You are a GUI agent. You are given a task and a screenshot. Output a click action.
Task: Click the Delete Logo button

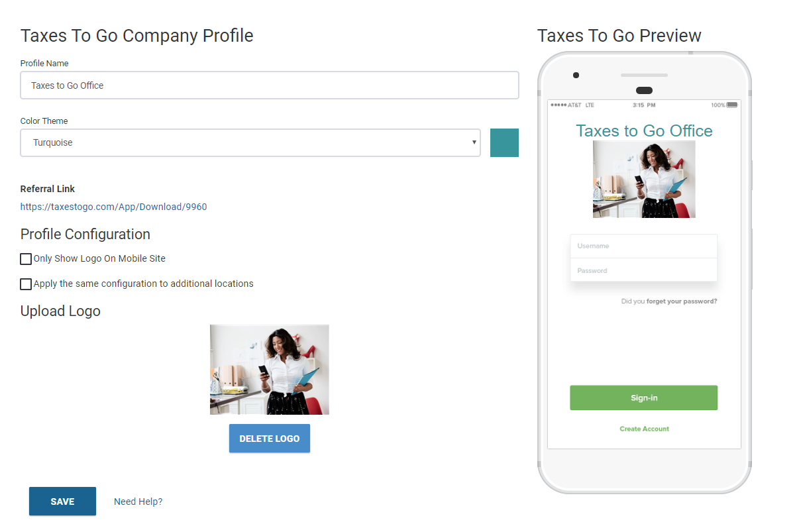[269, 439]
